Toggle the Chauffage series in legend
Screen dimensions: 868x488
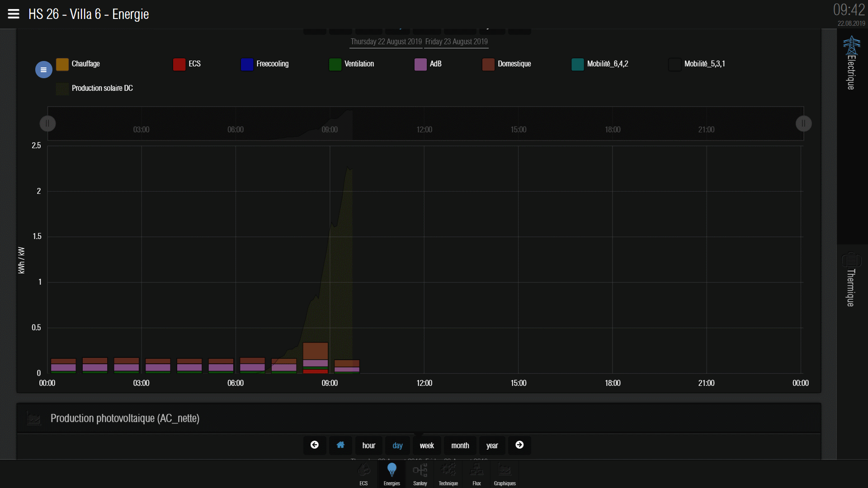pyautogui.click(x=78, y=64)
